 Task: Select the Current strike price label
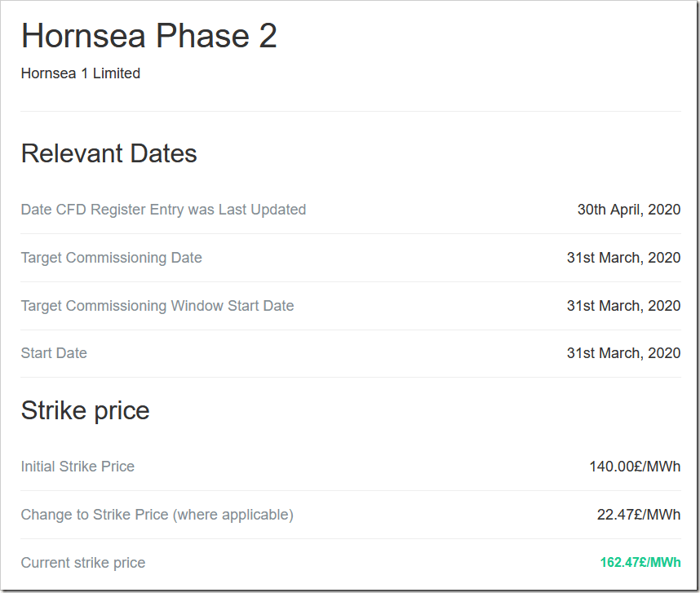(83, 563)
